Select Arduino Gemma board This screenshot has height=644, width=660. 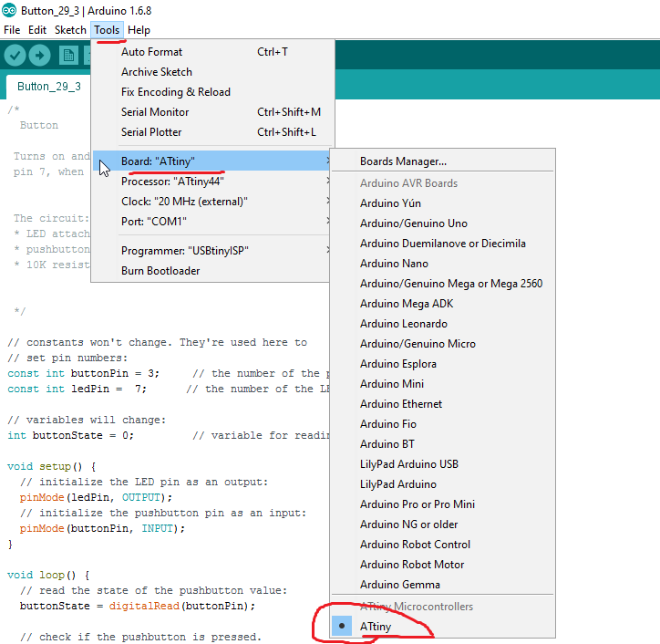pyautogui.click(x=442, y=585)
